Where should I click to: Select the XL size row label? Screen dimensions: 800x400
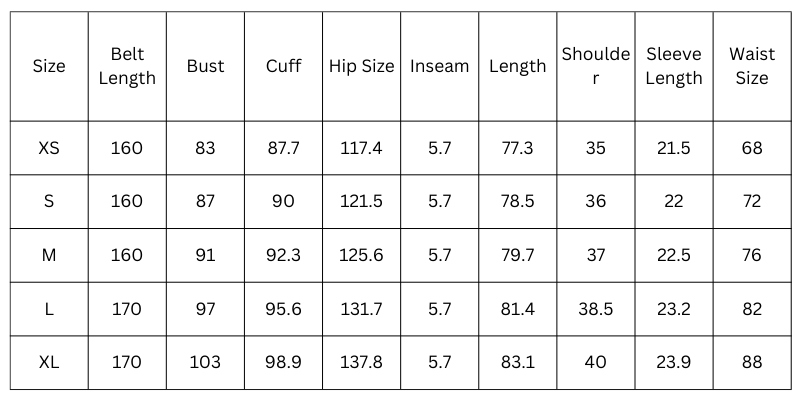coord(49,362)
